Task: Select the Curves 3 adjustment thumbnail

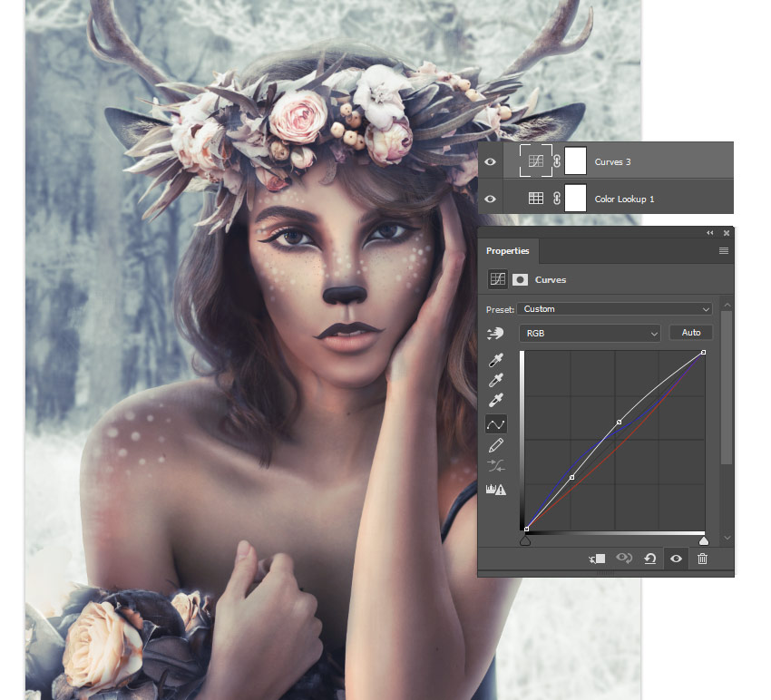Action: coord(535,160)
